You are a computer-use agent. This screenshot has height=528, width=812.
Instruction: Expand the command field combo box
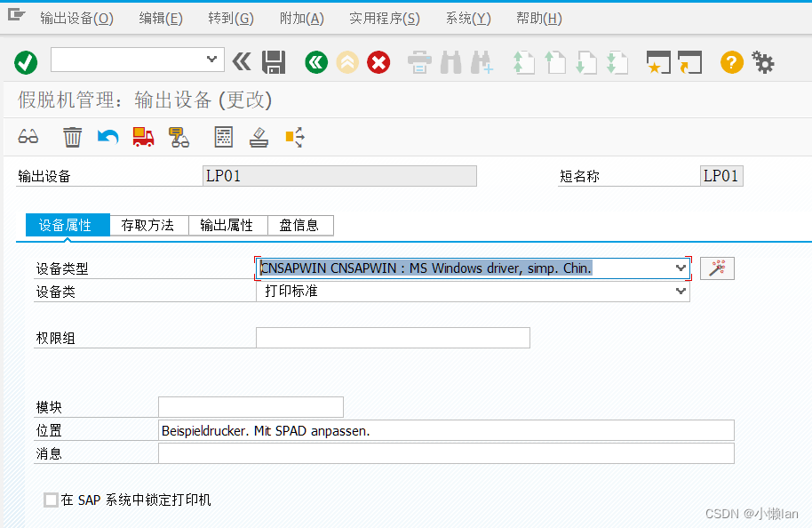click(x=212, y=60)
